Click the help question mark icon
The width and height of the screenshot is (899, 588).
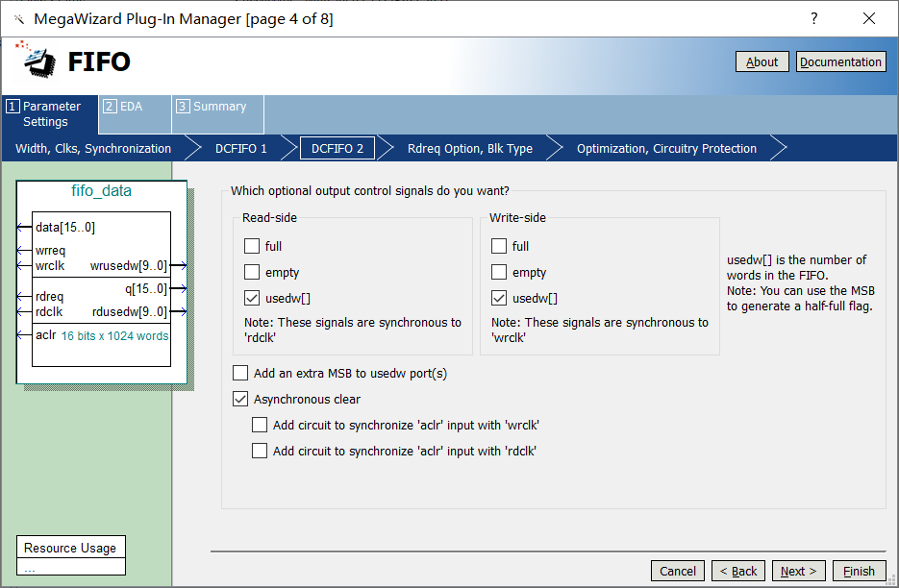tap(813, 18)
